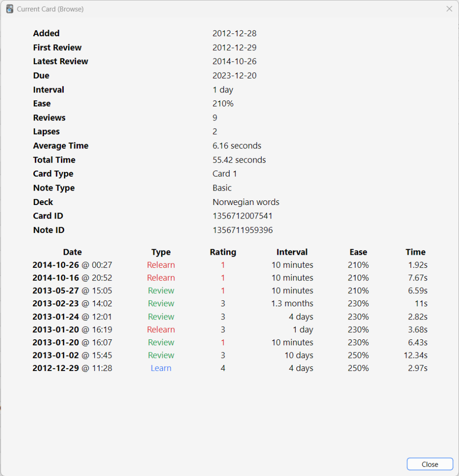Click the Rating column header

pos(223,252)
